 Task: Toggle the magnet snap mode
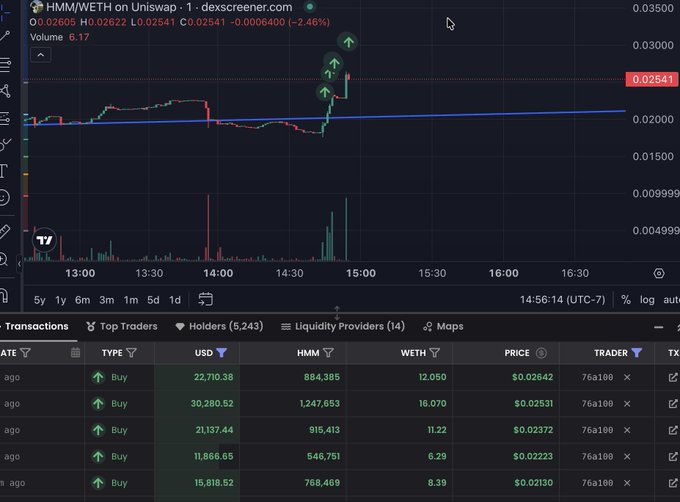pyautogui.click(x=4, y=296)
